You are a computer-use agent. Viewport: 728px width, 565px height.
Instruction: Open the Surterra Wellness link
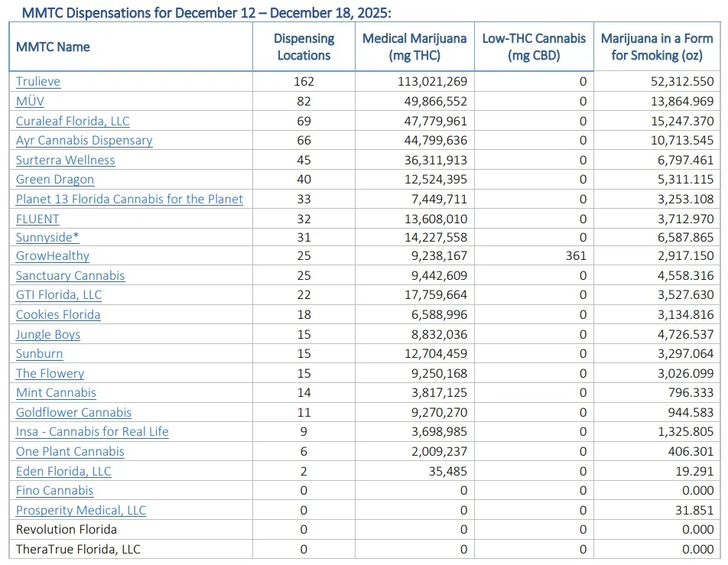point(65,160)
